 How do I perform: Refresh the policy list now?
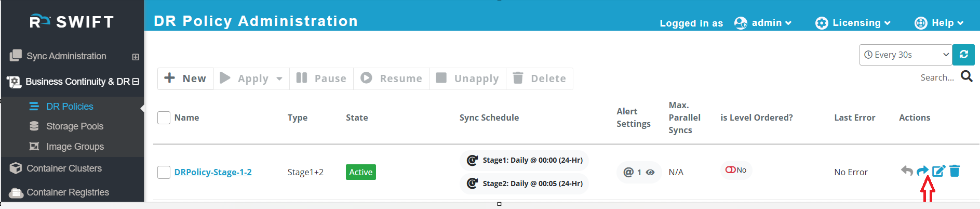point(963,55)
